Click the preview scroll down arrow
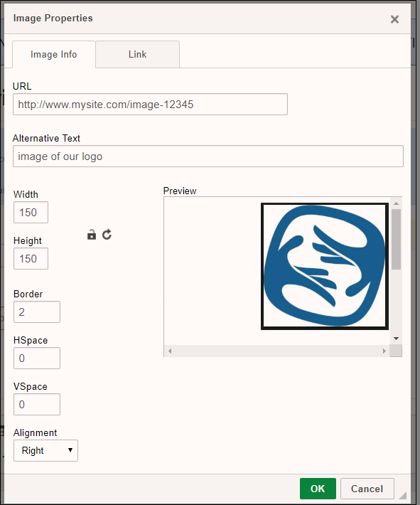The height and width of the screenshot is (505, 420). point(396,339)
